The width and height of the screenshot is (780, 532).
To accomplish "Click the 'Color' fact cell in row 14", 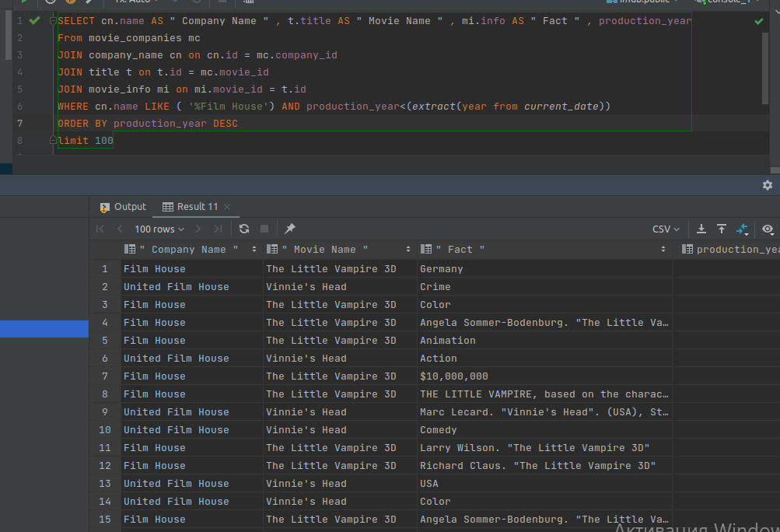I will tap(544, 502).
